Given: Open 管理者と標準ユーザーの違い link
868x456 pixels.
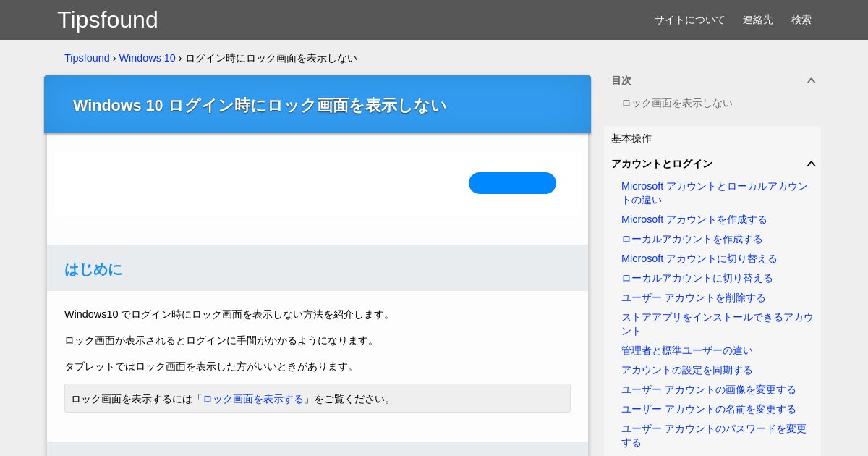Looking at the screenshot, I should pos(687,350).
